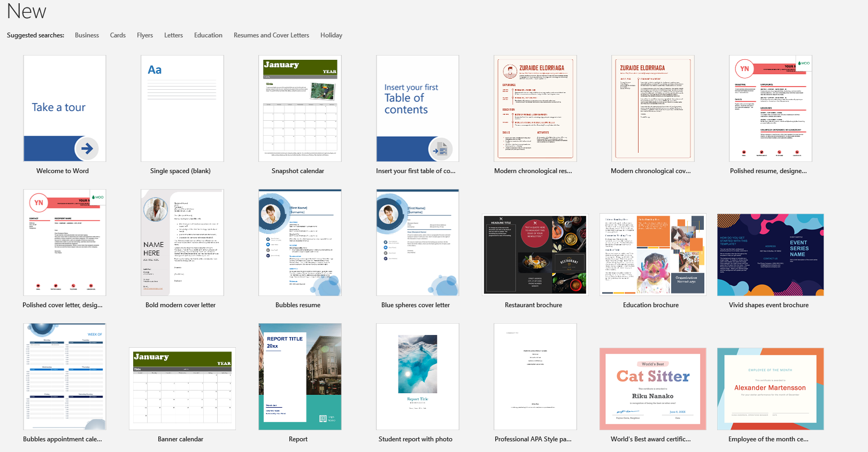This screenshot has height=452, width=868.
Task: Pick the Student report with photo thumbnail
Action: [418, 377]
